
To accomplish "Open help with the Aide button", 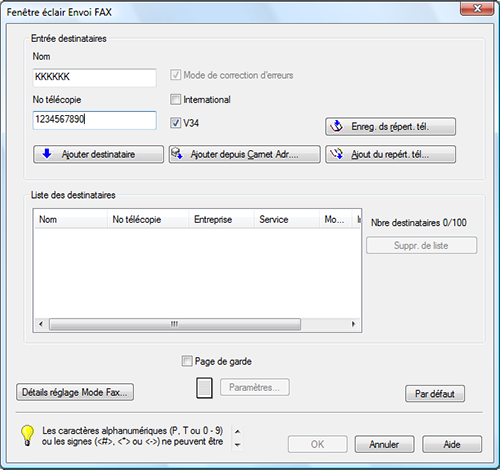I will coord(452,444).
